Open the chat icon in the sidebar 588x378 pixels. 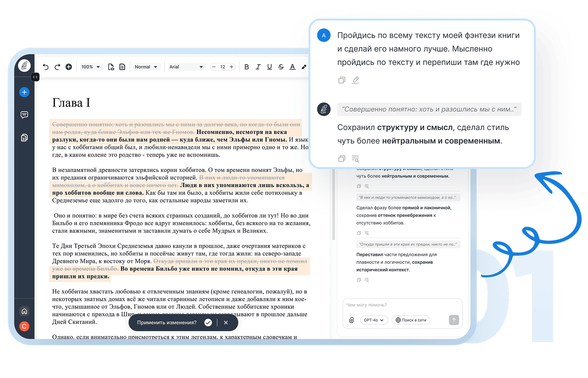point(24,115)
